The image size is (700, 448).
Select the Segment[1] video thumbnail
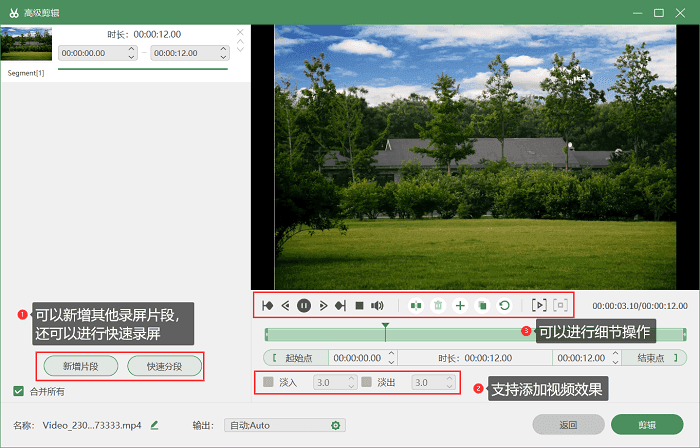pos(24,46)
